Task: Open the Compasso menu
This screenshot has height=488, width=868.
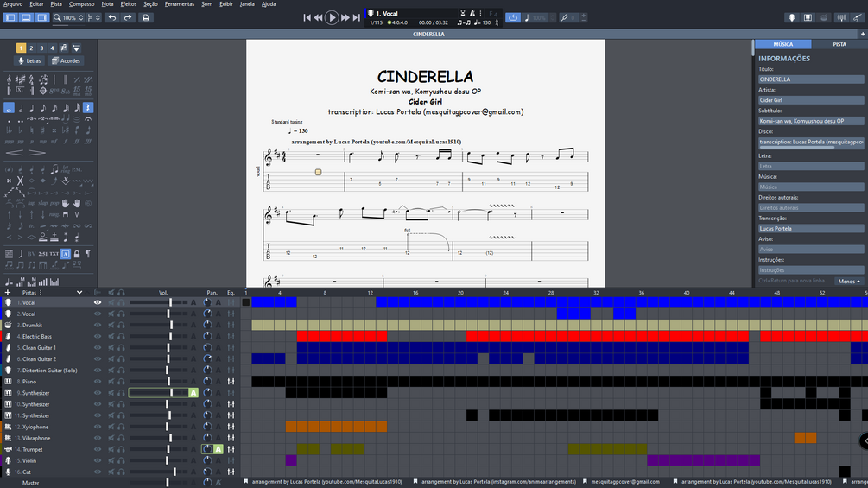Action: click(81, 3)
